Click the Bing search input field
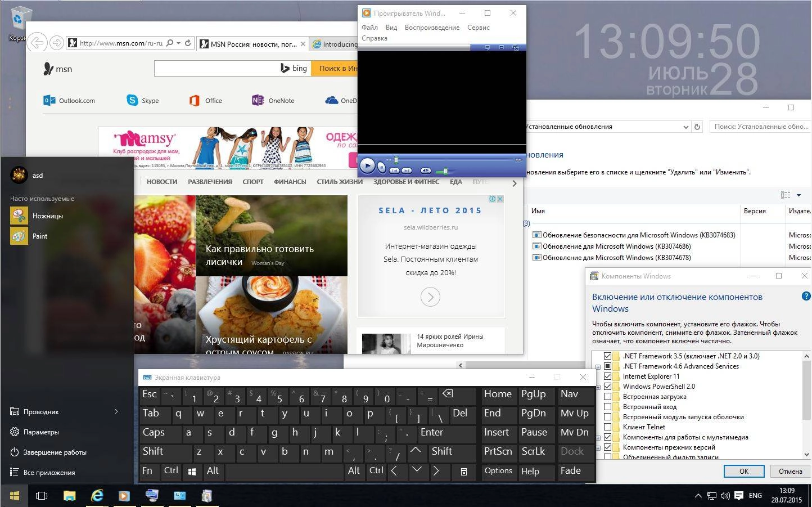 click(216, 68)
